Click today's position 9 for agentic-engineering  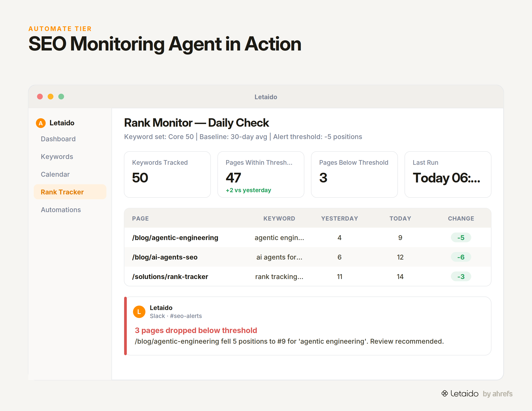400,238
